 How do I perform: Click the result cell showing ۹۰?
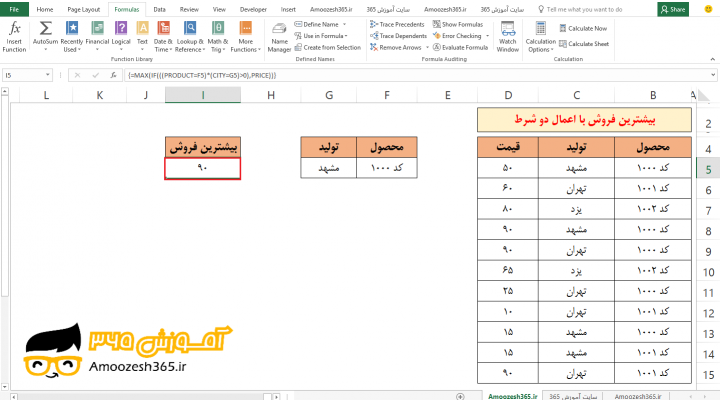(202, 168)
